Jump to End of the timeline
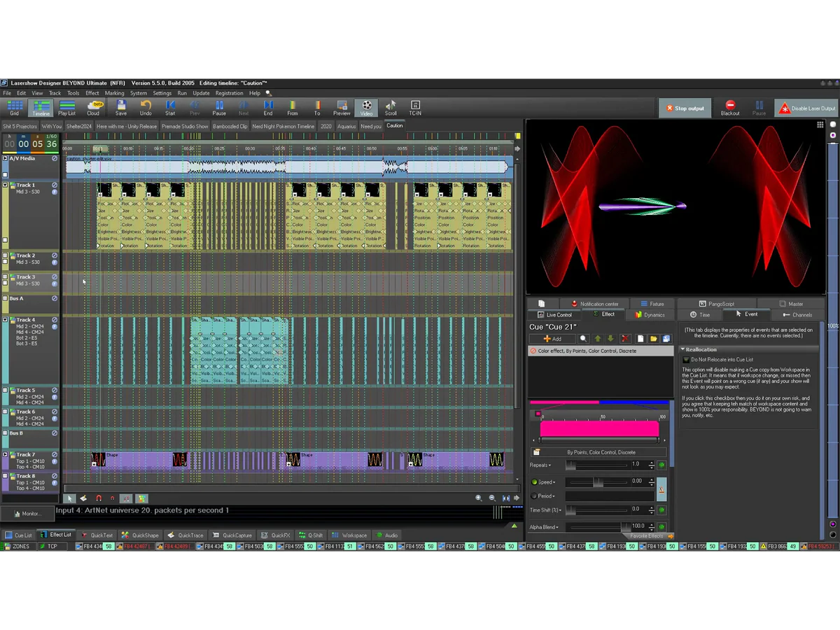The image size is (840, 630). [268, 108]
